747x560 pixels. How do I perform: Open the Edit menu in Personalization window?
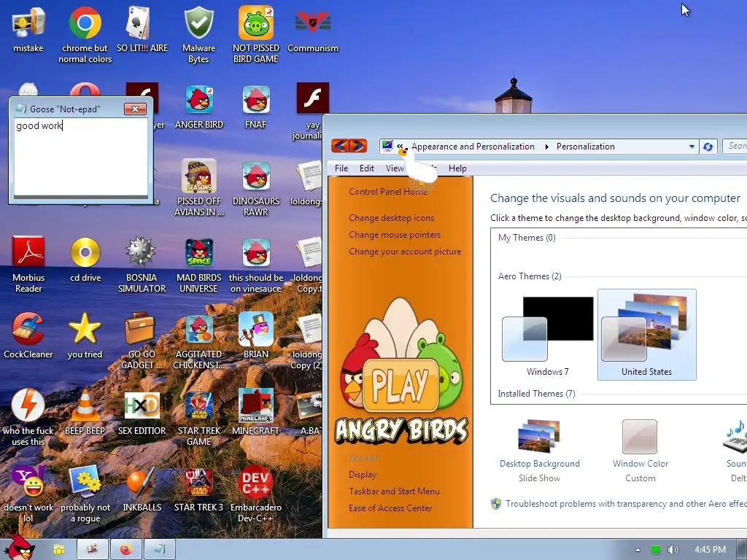[x=366, y=168]
